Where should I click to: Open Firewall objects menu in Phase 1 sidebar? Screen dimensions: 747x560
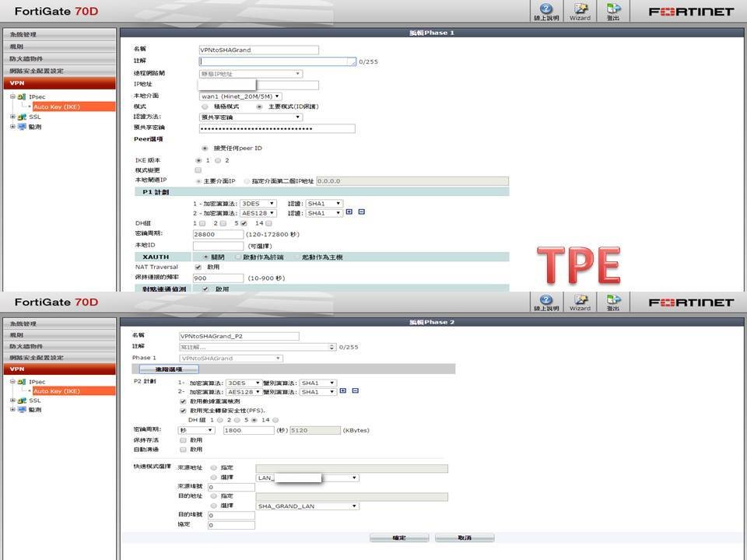(60, 58)
